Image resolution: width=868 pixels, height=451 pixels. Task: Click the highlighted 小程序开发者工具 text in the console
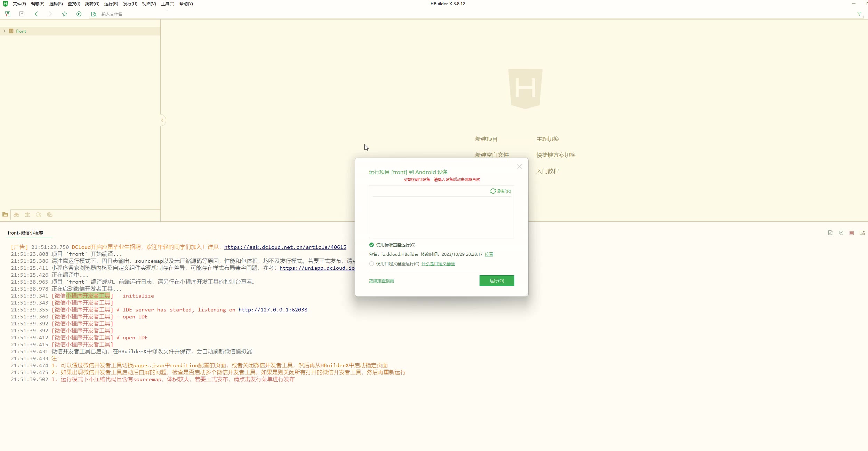coord(88,296)
